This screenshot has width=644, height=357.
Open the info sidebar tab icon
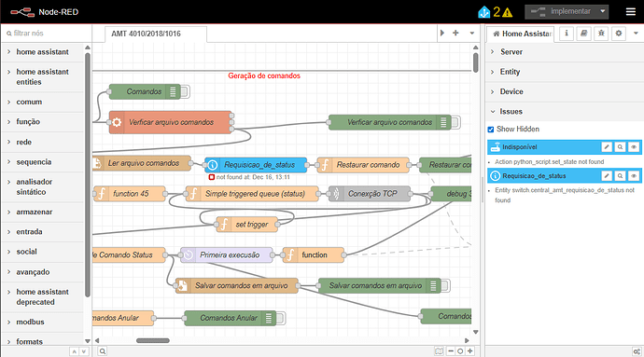point(567,34)
